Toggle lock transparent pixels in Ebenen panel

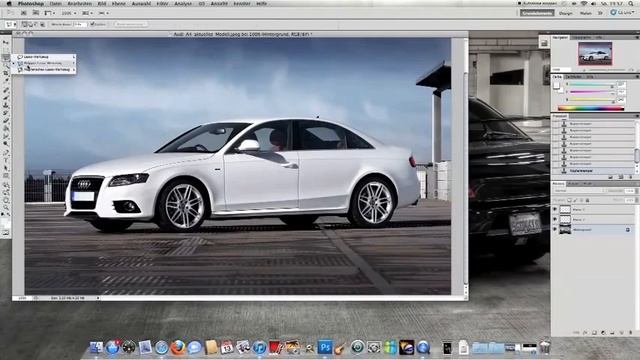(569, 200)
